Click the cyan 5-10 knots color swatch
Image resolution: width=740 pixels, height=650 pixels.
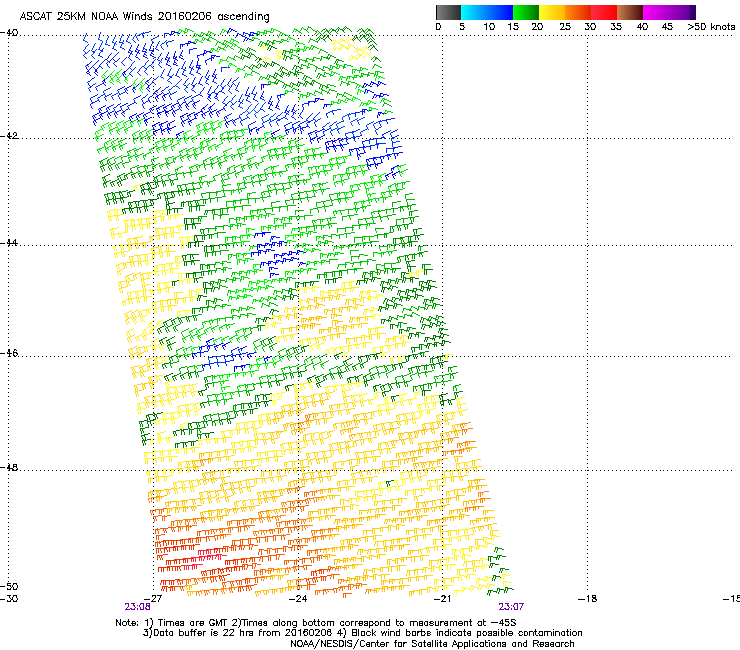tap(474, 12)
